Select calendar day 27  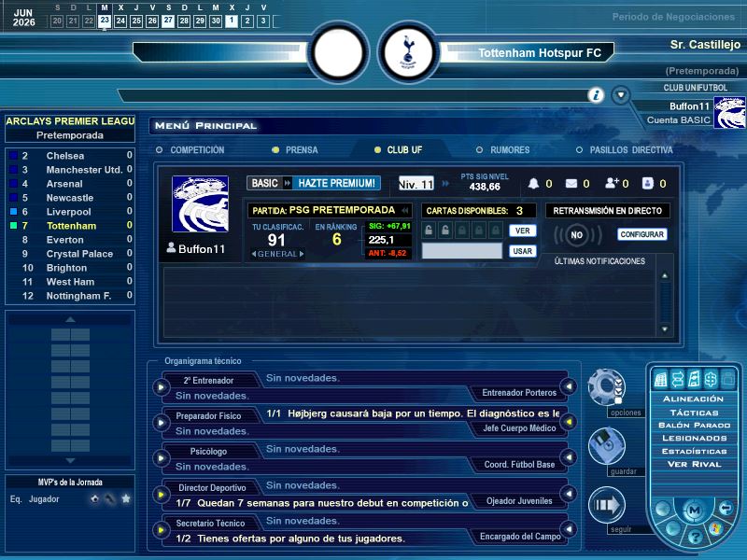[x=168, y=21]
